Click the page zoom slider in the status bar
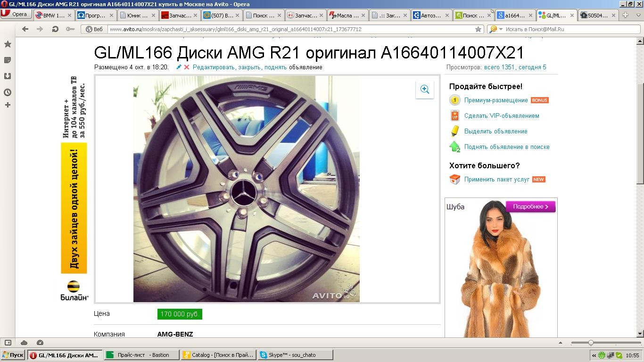The image size is (644, 362). (x=591, y=343)
